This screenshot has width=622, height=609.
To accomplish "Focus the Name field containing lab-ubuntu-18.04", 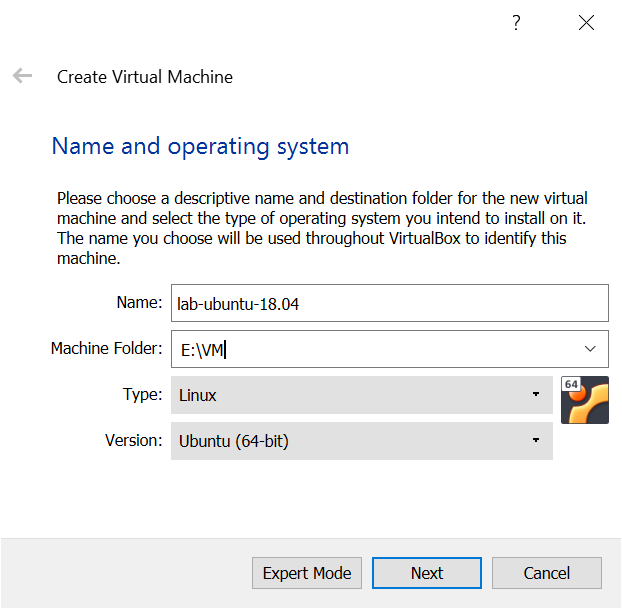I will [390, 303].
